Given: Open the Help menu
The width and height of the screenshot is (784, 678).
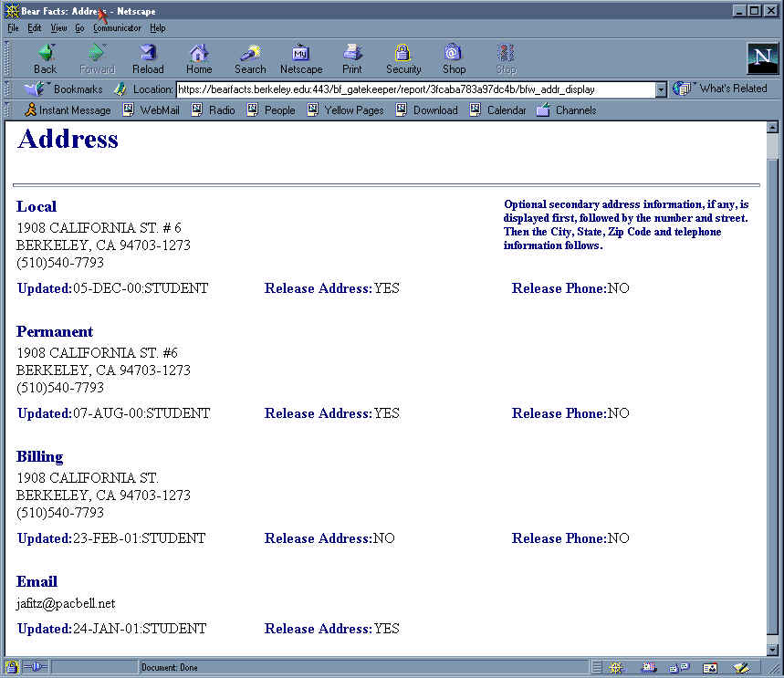Looking at the screenshot, I should tap(158, 28).
